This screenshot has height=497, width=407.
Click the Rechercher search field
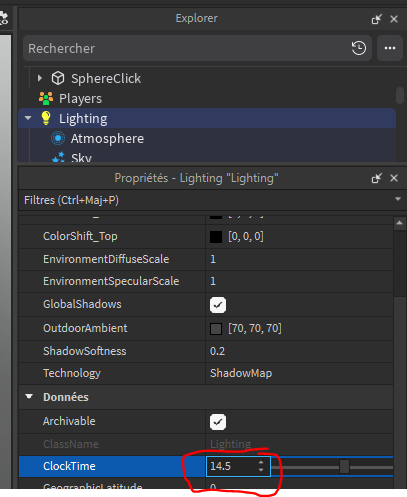tap(187, 48)
